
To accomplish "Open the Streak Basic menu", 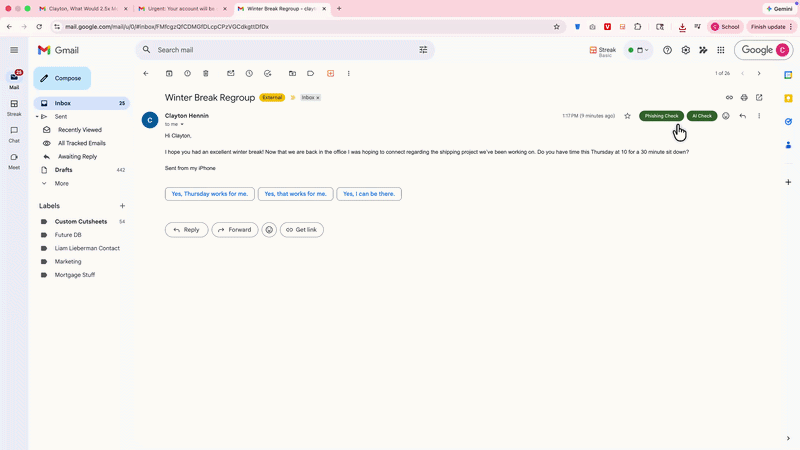I will (x=603, y=51).
